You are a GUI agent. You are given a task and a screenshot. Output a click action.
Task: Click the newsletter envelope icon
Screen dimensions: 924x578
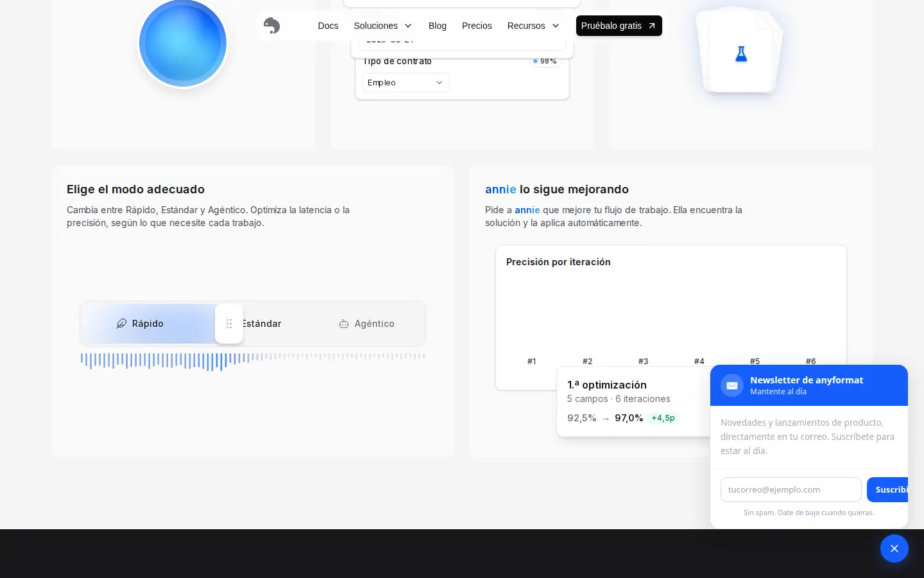click(732, 385)
